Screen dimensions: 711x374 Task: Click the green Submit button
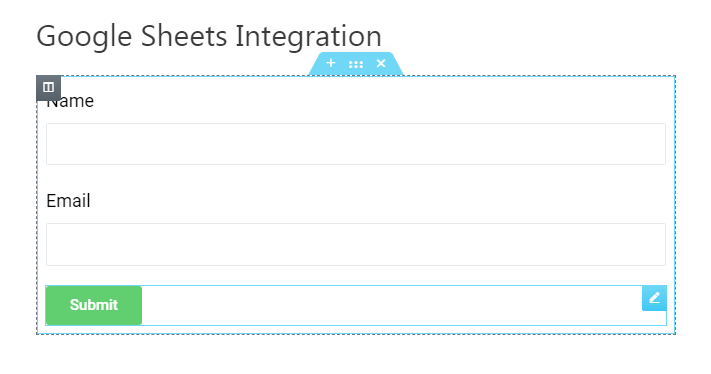tap(94, 305)
